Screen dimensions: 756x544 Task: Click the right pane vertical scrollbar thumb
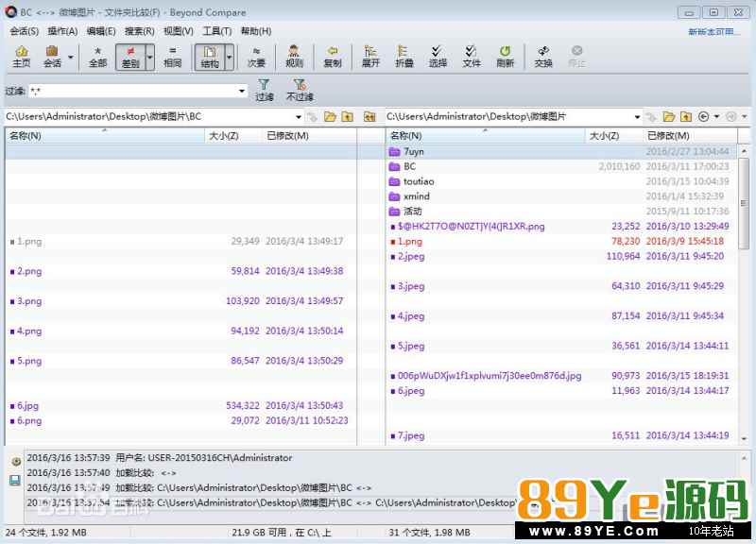(744, 202)
